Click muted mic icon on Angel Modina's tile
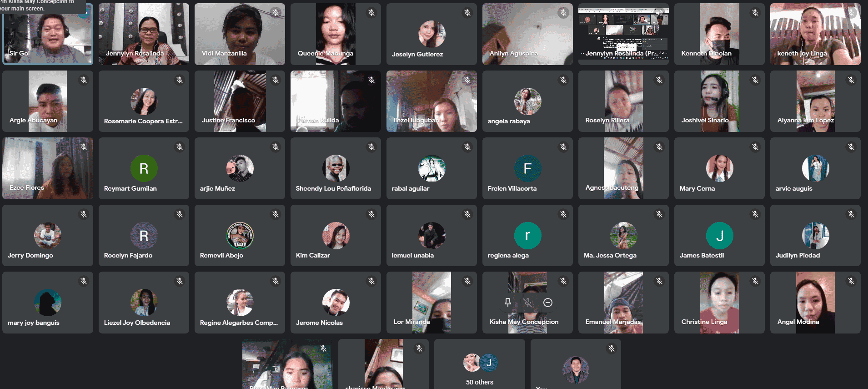 pos(851,281)
